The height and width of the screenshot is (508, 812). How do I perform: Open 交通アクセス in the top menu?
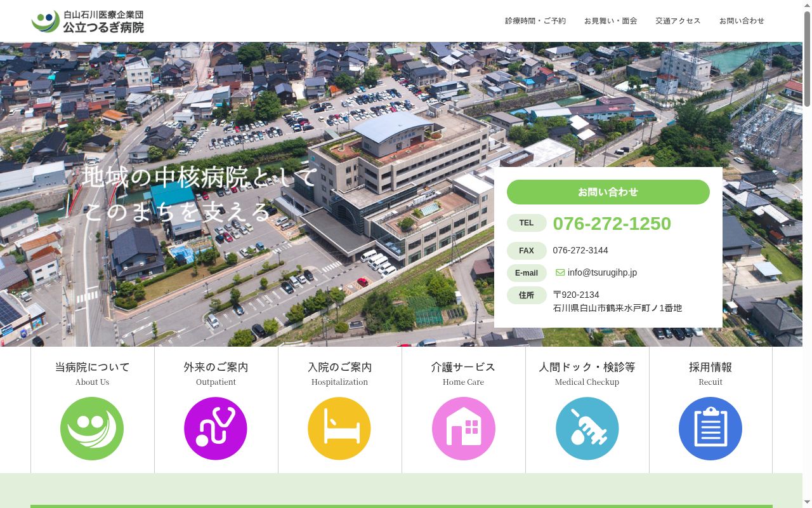[678, 21]
